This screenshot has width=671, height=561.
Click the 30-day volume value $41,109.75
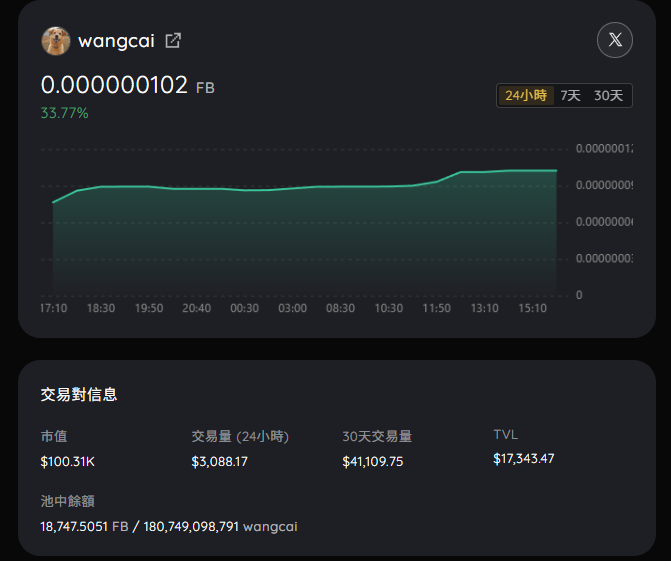pos(373,461)
